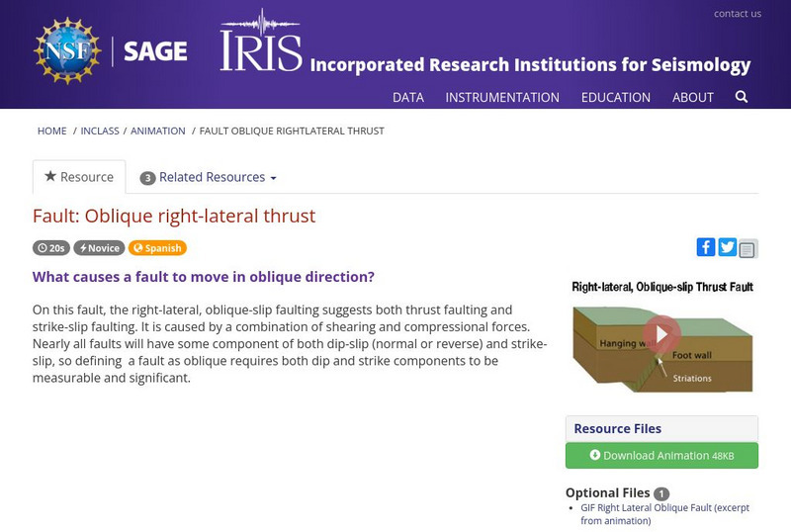The image size is (791, 532).
Task: Click the Fault: Oblique right-lateral thrust title
Action: (174, 216)
